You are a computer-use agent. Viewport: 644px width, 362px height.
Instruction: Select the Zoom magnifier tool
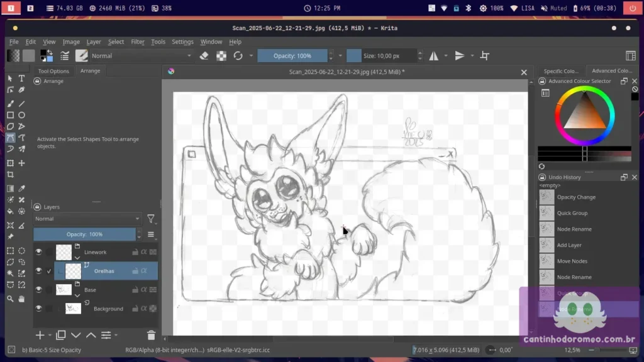pyautogui.click(x=10, y=299)
